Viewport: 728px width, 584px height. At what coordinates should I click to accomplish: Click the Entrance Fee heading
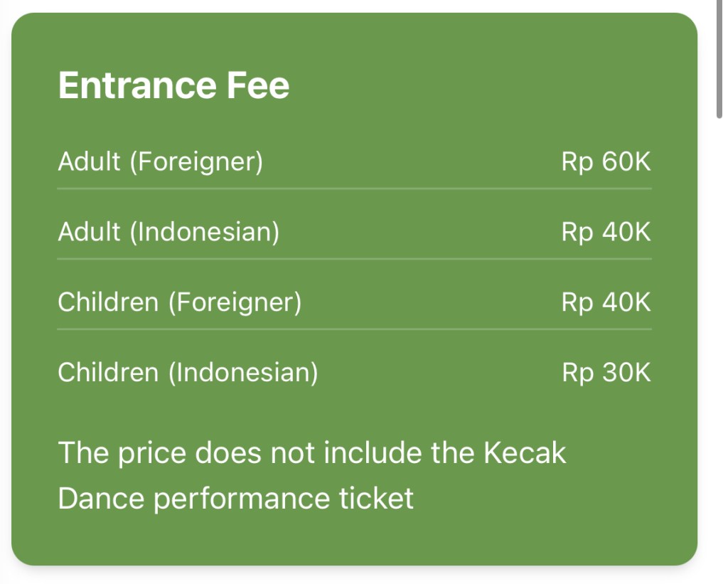(173, 86)
